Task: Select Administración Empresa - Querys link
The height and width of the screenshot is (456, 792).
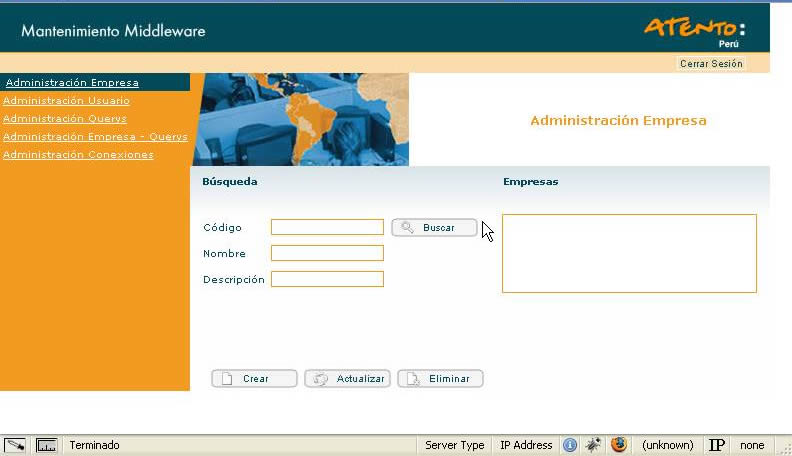Action: 95,137
